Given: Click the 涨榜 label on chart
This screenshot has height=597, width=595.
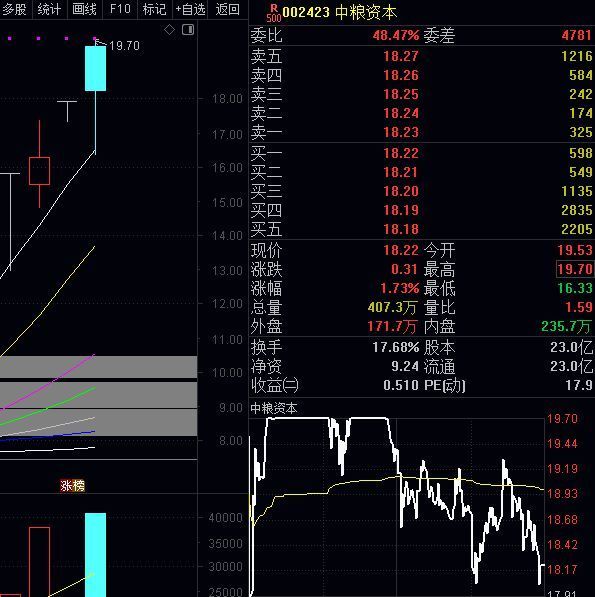Looking at the screenshot, I should click(72, 485).
